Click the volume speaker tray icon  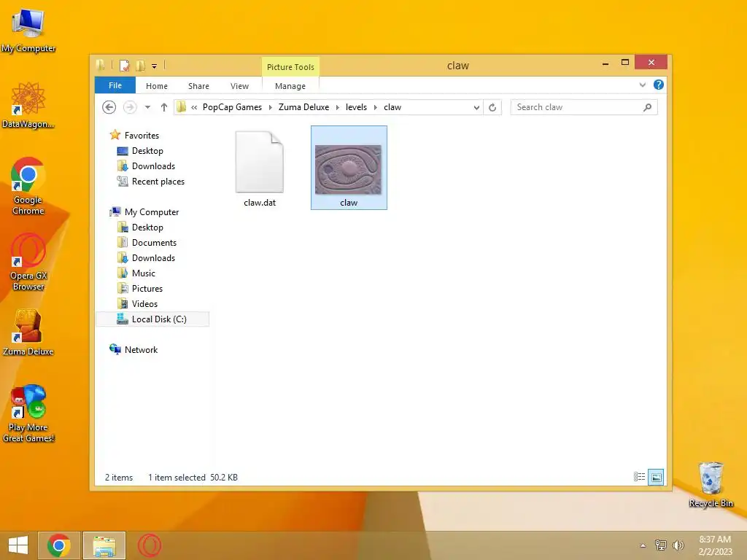[678, 545]
